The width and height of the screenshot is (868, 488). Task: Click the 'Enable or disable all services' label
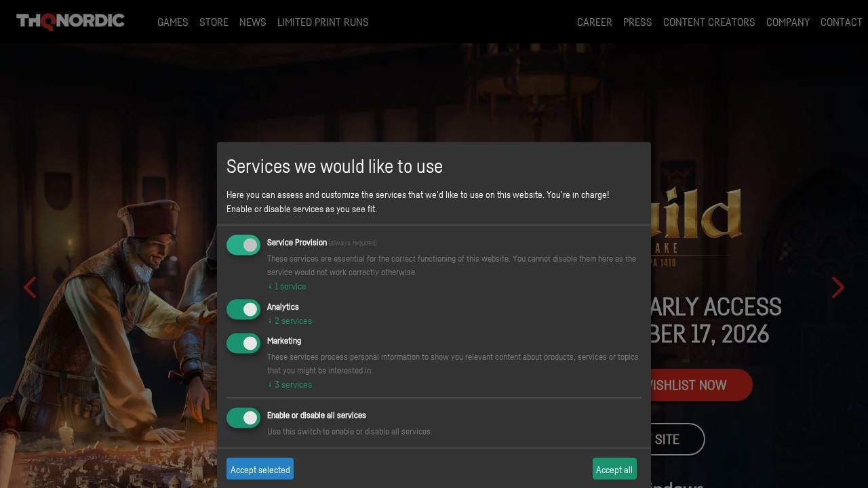coord(317,415)
